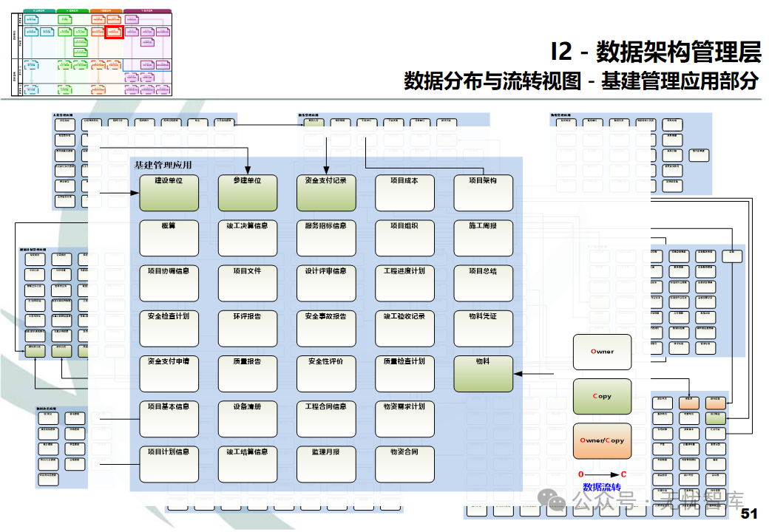The image size is (769, 532).
Task: Select the 项目协调信息 box
Action: (169, 283)
